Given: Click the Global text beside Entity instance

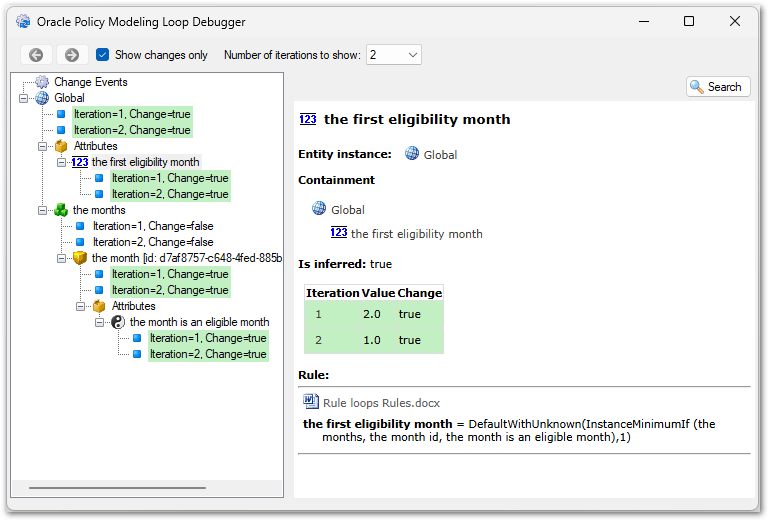Looking at the screenshot, I should [440, 155].
